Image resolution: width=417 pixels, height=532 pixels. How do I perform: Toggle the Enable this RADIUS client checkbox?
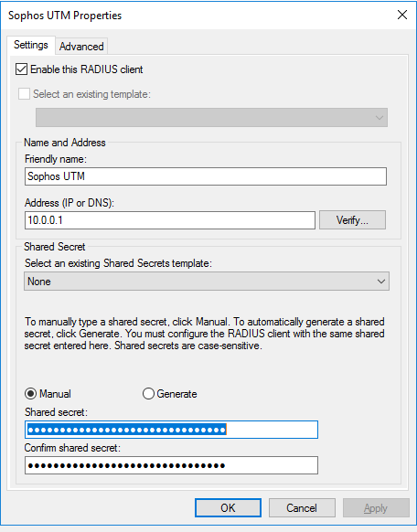click(x=21, y=69)
